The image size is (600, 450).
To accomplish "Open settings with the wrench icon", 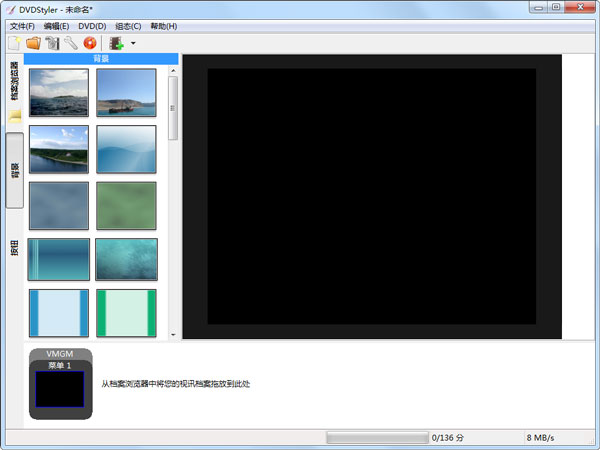I will 71,43.
